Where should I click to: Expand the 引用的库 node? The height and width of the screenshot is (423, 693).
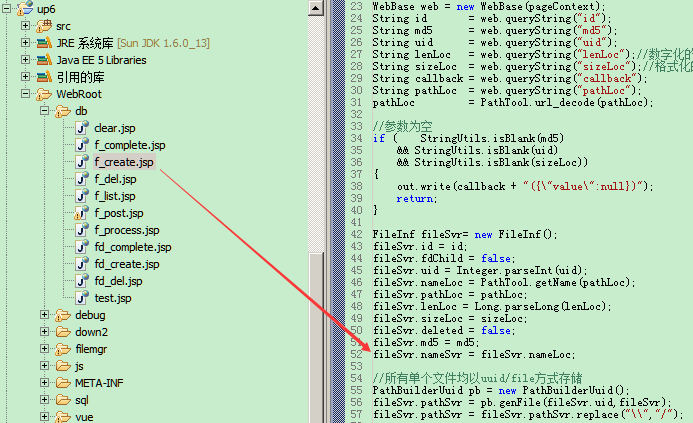[25, 76]
